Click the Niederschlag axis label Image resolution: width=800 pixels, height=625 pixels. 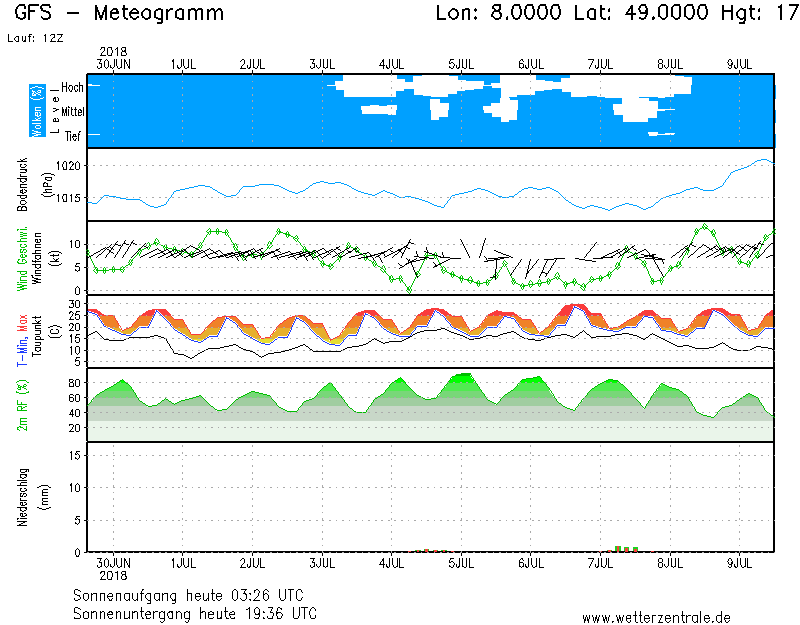(23, 497)
